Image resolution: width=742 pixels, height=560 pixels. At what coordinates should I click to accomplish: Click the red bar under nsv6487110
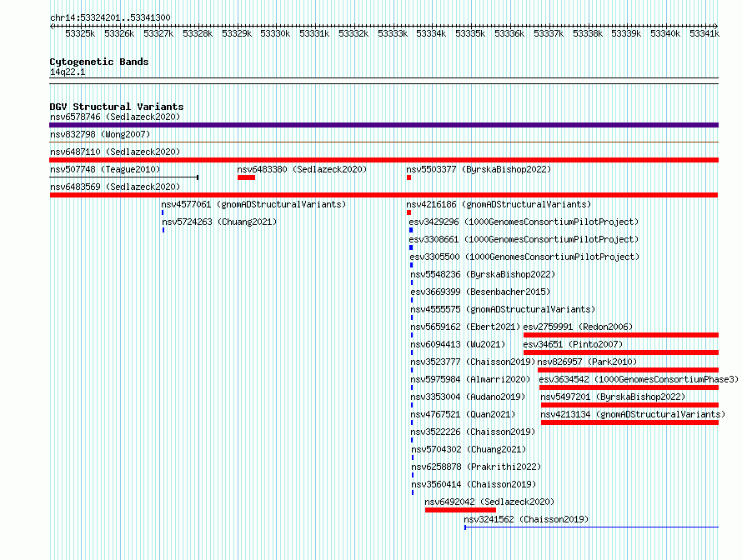[384, 160]
